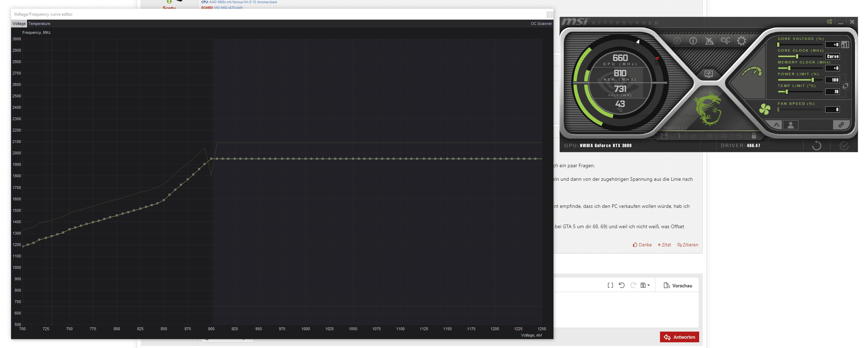Image resolution: width=868 pixels, height=348 pixels.
Task: Click the Zitieren link on the forum post
Action: [687, 245]
